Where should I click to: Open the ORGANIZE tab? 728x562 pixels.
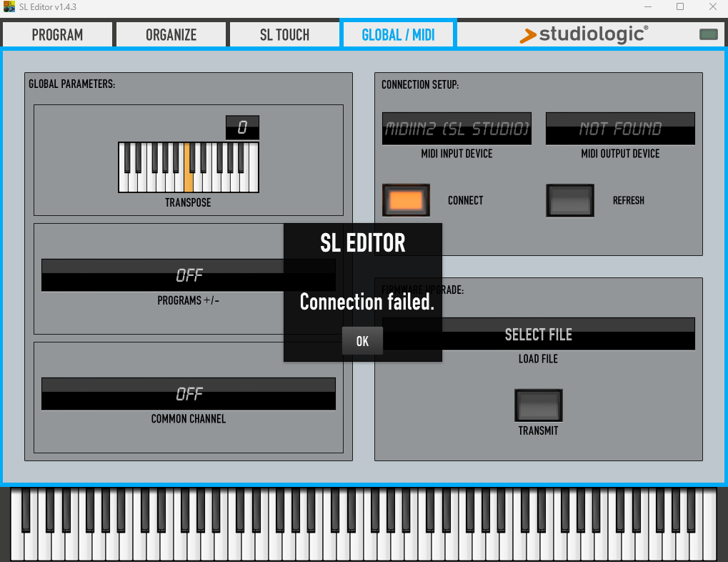pyautogui.click(x=171, y=35)
